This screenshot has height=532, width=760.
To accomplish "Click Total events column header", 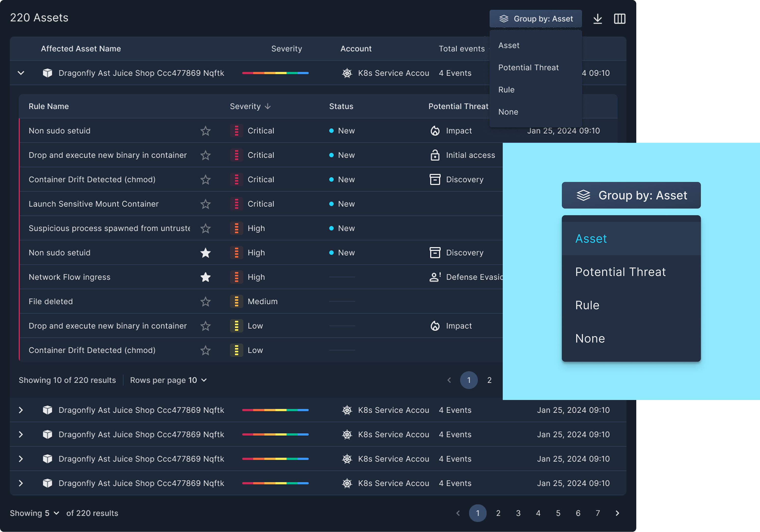I will click(461, 49).
